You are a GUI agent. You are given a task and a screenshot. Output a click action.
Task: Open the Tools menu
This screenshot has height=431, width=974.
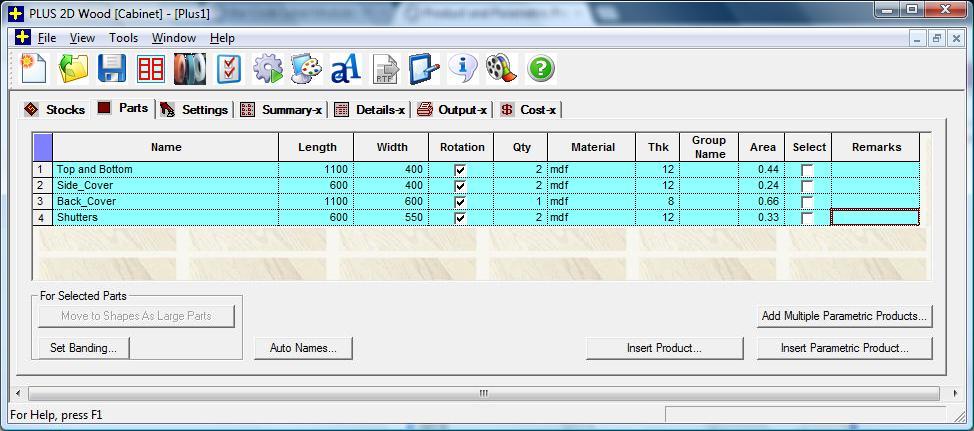123,38
